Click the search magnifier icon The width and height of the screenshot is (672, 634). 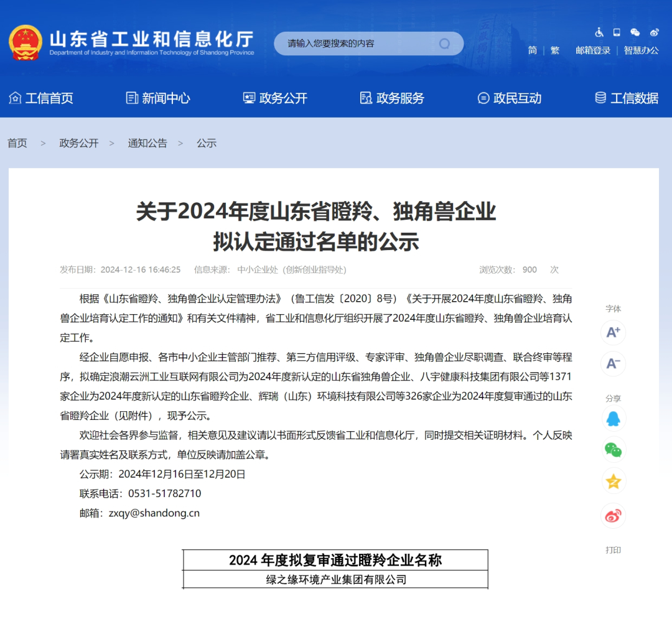tap(444, 44)
